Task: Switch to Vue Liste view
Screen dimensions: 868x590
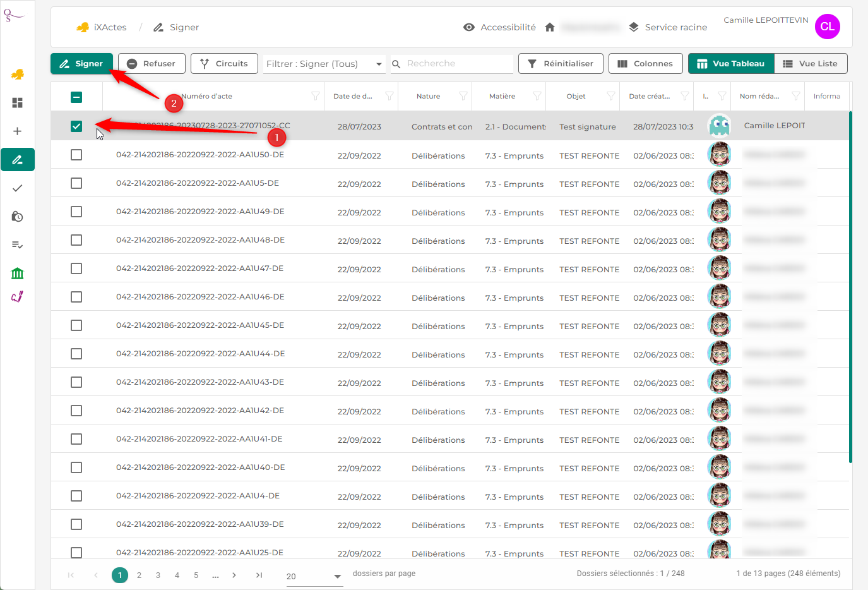Action: click(x=811, y=64)
